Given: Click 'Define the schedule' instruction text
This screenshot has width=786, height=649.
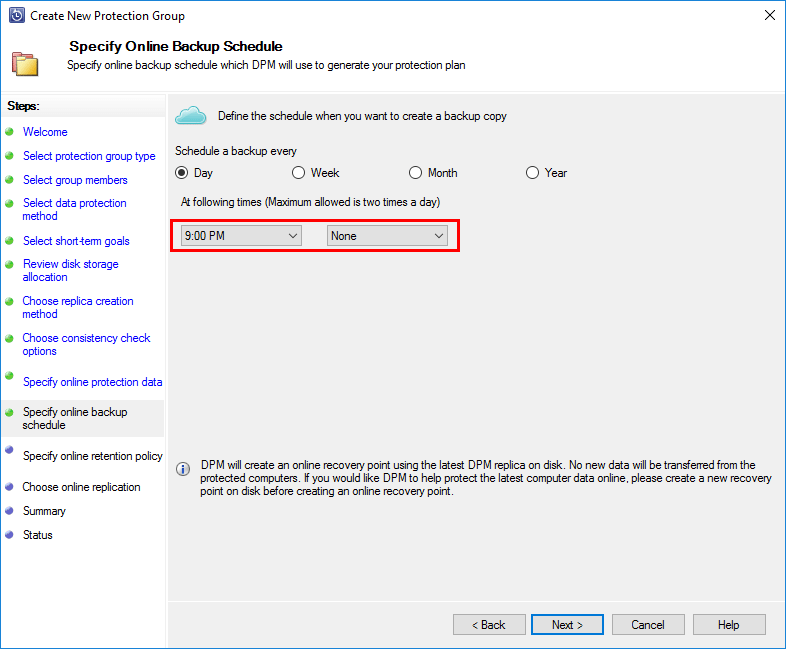Looking at the screenshot, I should 362,116.
